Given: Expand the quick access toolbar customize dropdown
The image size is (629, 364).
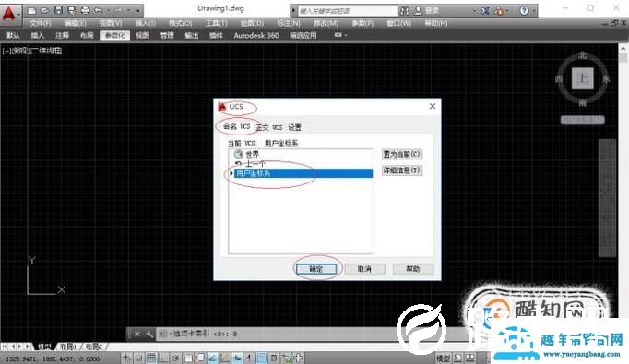Looking at the screenshot, I should click(137, 10).
